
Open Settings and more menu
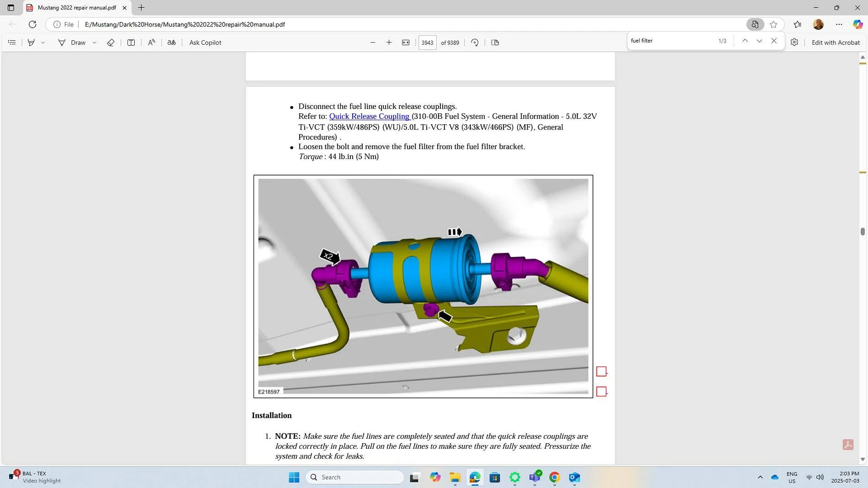click(839, 24)
